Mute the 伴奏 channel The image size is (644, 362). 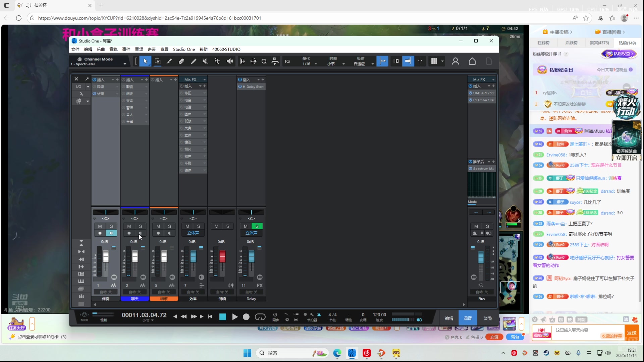pos(100,226)
